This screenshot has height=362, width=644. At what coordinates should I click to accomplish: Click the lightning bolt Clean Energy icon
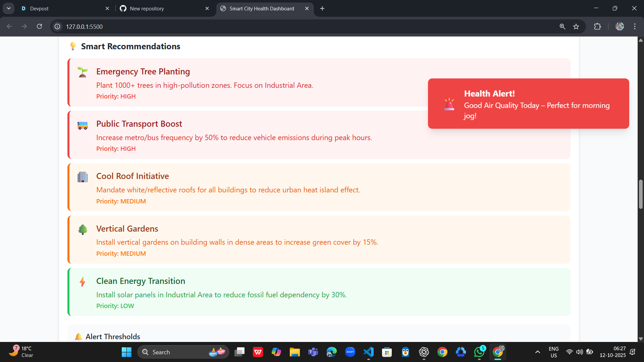83,282
